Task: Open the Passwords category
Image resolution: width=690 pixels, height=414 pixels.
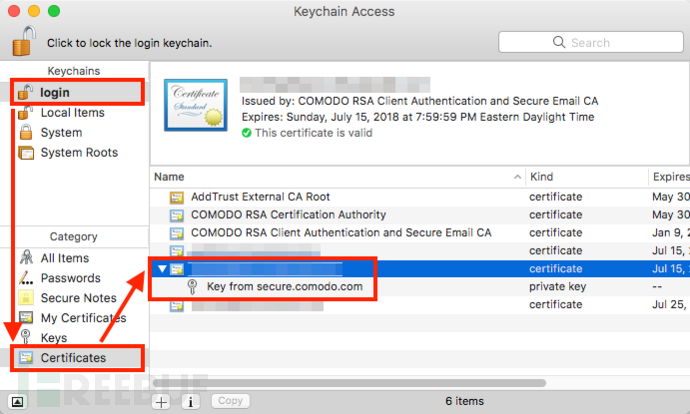Action: pos(70,278)
